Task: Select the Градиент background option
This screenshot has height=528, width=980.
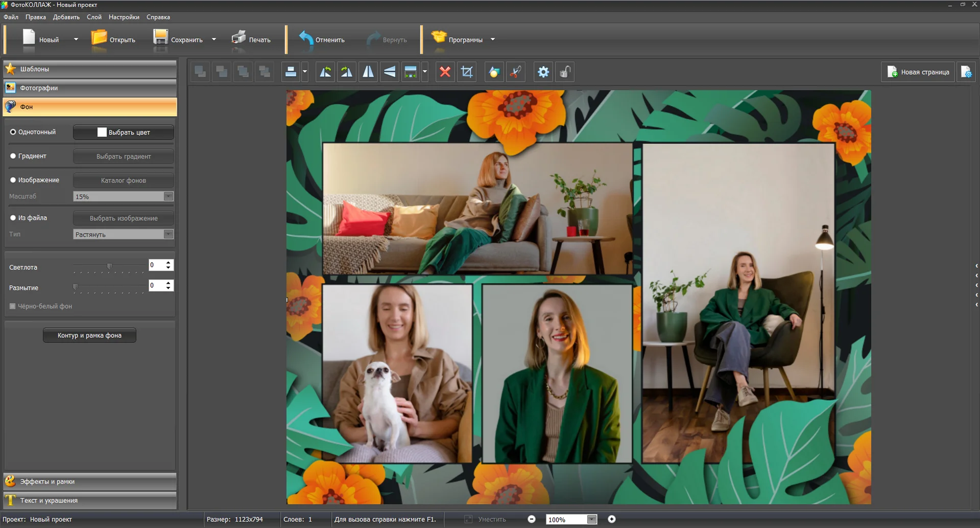Action: (13, 156)
